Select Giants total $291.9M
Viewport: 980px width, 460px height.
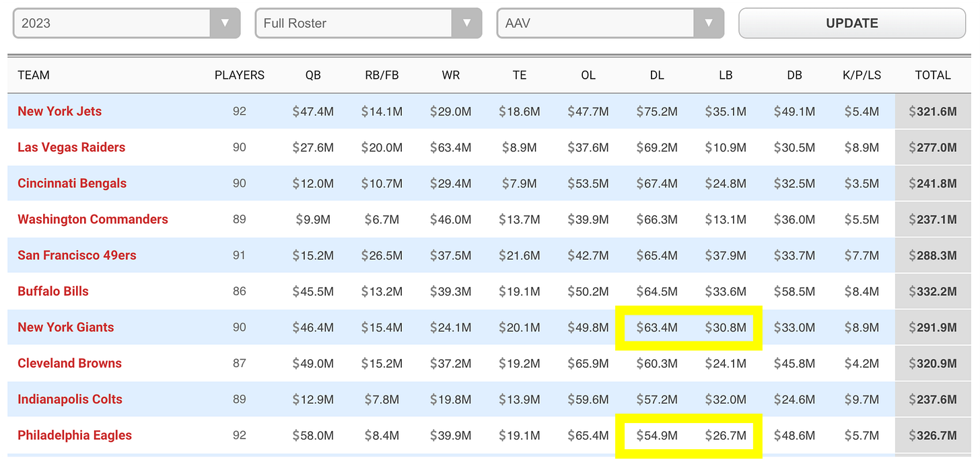[933, 328]
